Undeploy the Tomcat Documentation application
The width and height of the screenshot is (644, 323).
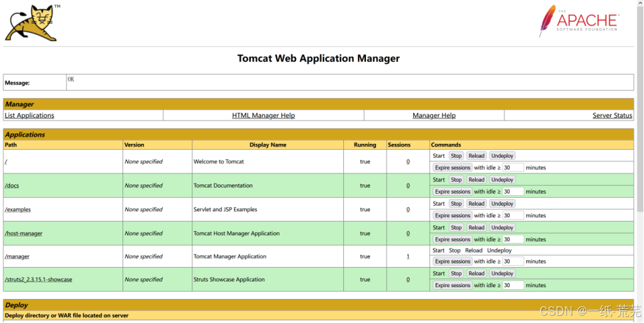502,180
